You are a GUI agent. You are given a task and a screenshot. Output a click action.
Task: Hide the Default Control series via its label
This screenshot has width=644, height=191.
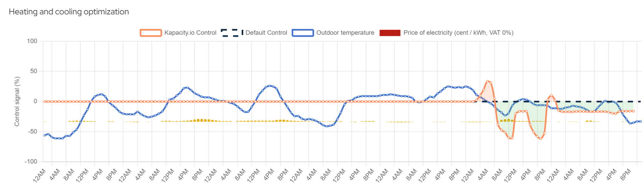point(266,33)
